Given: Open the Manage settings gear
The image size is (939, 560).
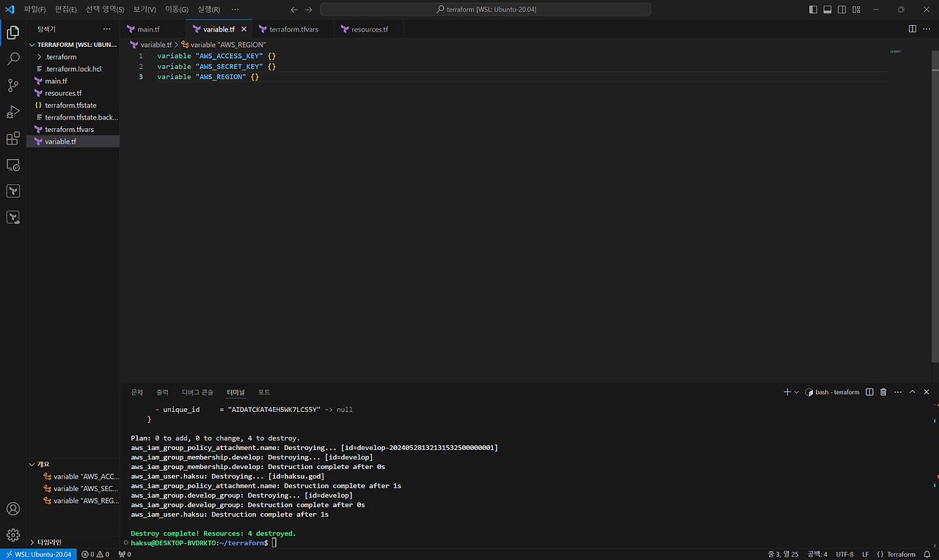Looking at the screenshot, I should pyautogui.click(x=13, y=535).
